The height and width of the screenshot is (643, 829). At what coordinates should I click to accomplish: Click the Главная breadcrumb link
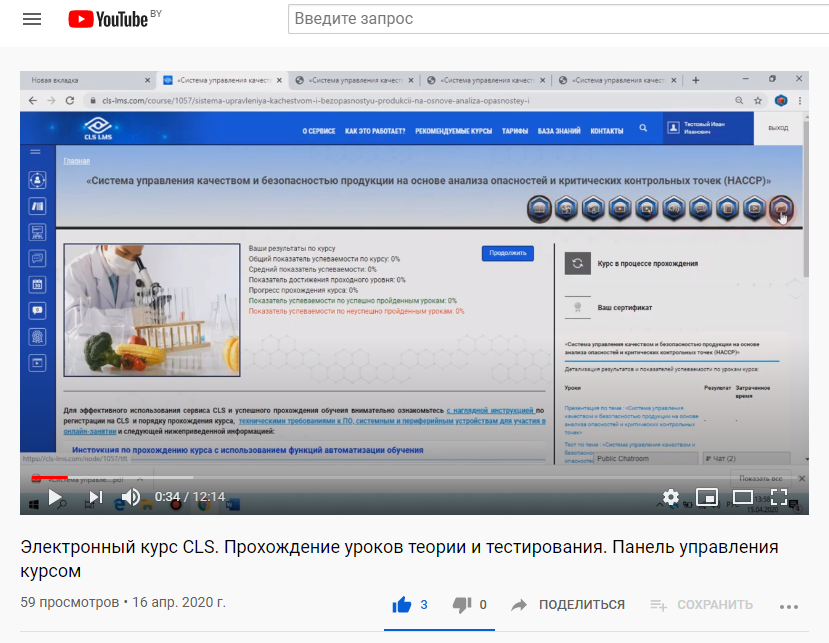click(x=77, y=161)
